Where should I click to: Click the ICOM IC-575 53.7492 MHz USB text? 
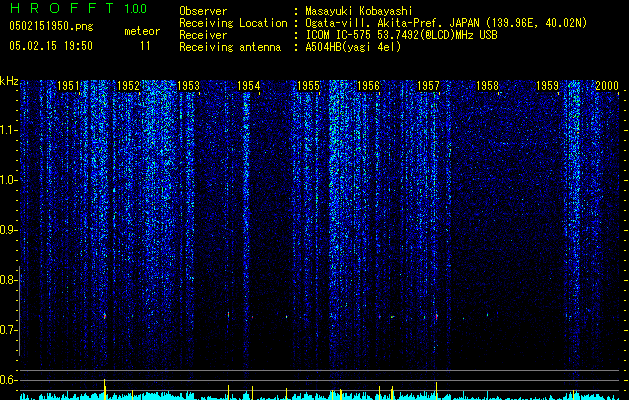(401, 35)
